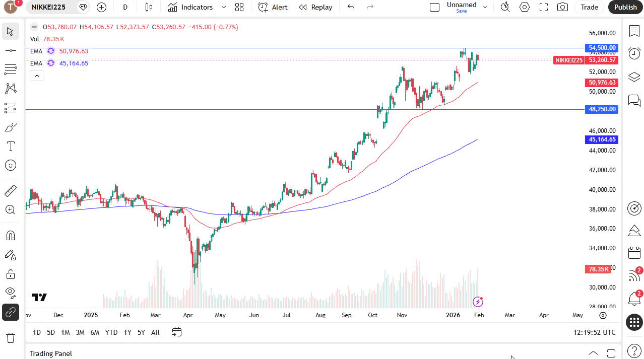Viewport: 644px width, 359px height.
Task: Select the brush drawing tool
Action: pos(10,127)
